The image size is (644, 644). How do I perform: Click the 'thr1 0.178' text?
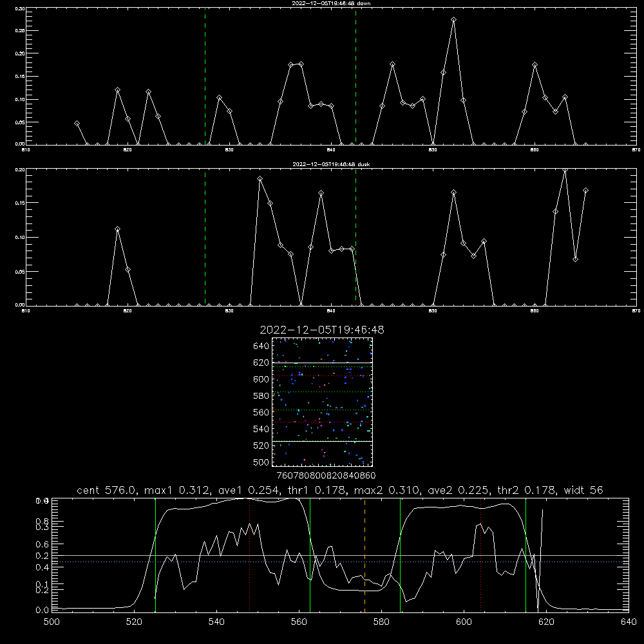click(314, 490)
